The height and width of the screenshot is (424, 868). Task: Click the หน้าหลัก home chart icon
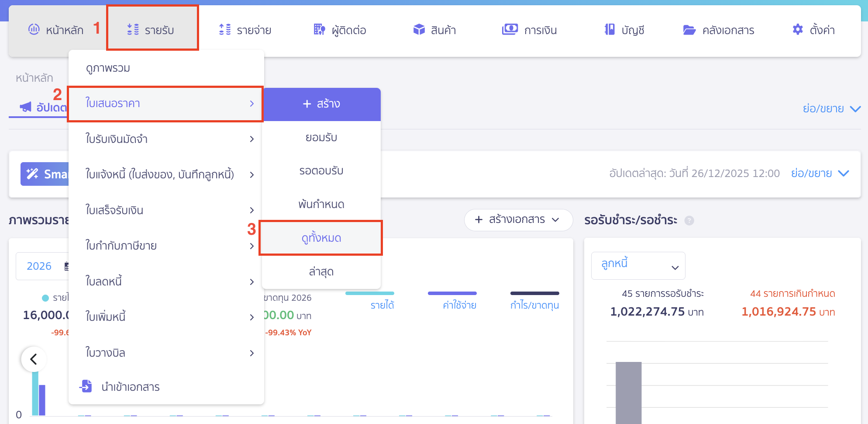[34, 30]
